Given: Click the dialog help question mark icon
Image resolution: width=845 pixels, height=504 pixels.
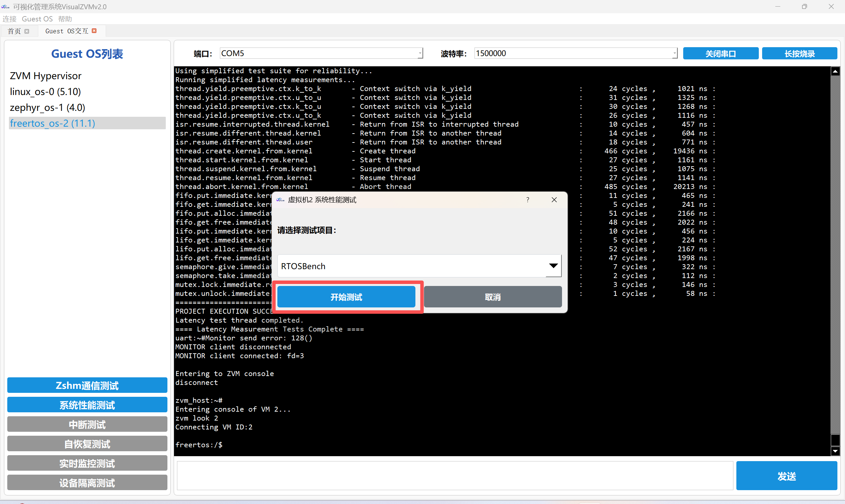Looking at the screenshot, I should (x=528, y=200).
